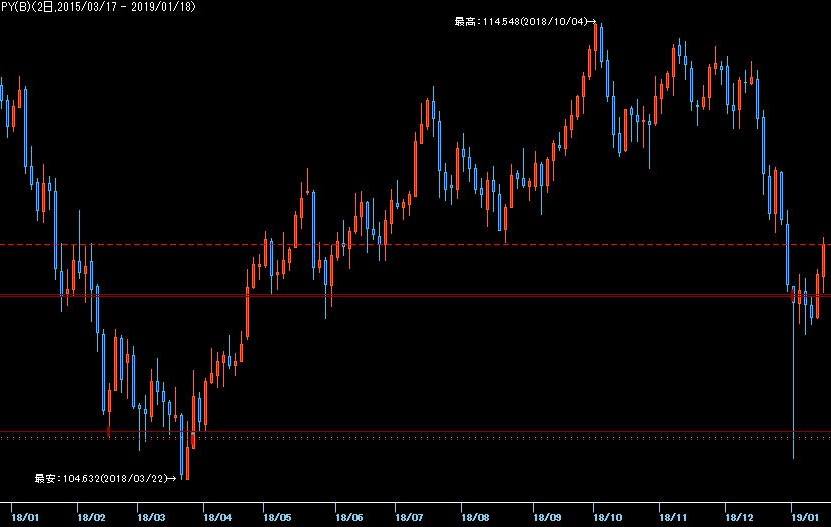Click the 18/04 date axis label
Screen dimensions: 831x527
[x=217, y=517]
